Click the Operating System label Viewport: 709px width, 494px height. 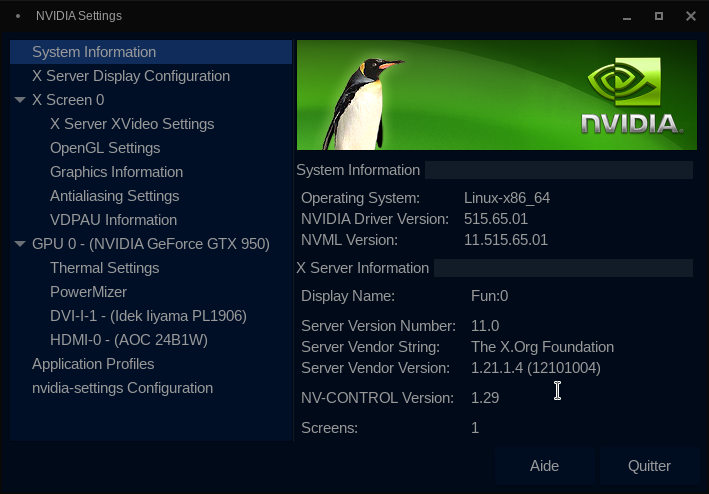coord(360,198)
